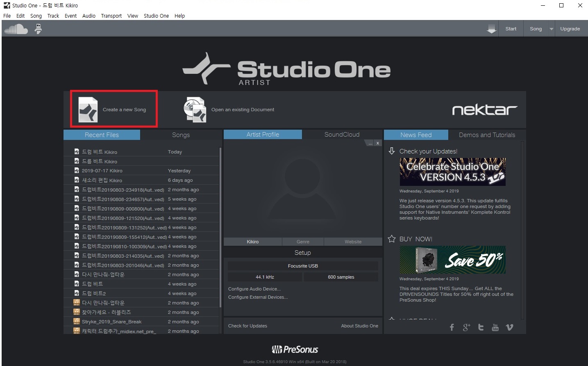Click the artist profile picture placeholder

(303, 189)
